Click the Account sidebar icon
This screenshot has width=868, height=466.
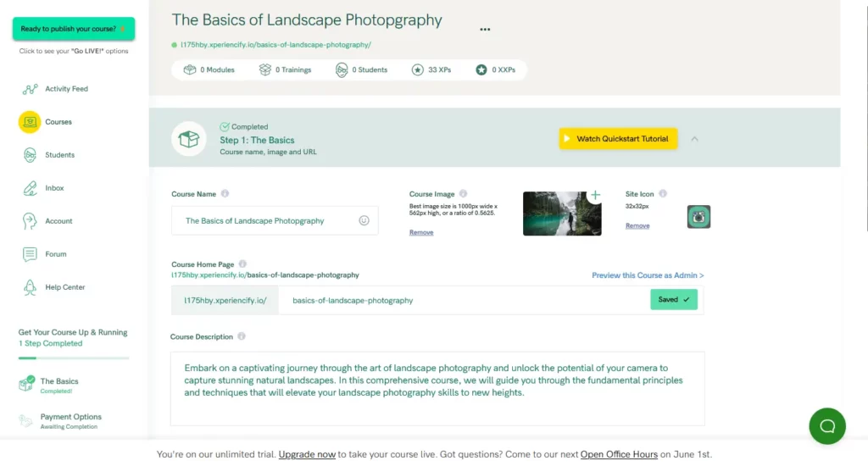click(x=30, y=221)
